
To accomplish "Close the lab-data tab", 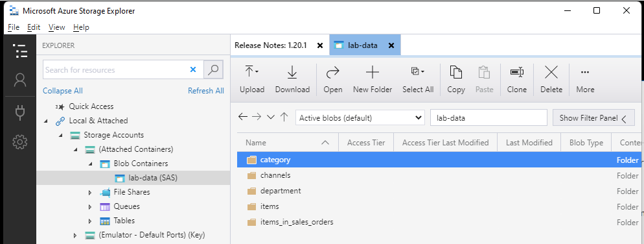I will [x=391, y=45].
